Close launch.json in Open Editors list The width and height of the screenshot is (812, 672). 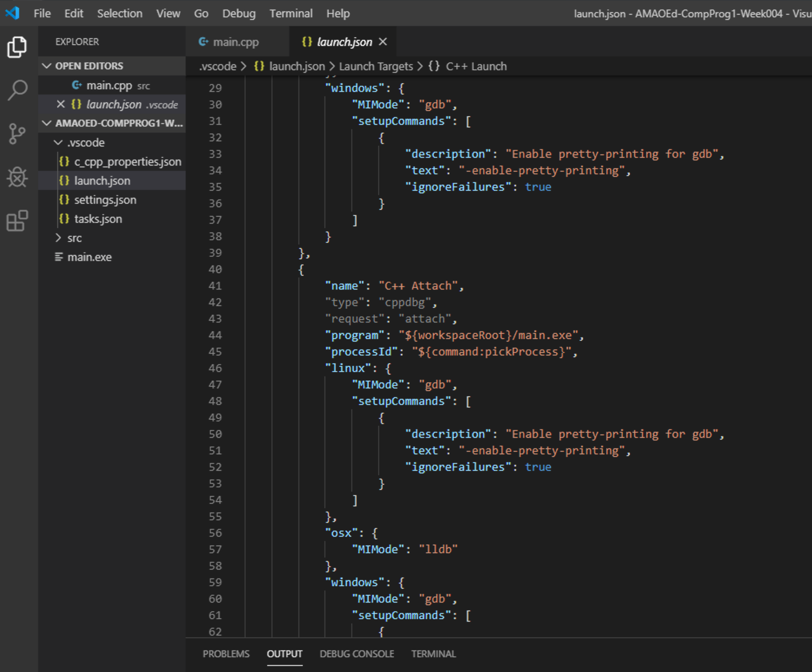[61, 104]
